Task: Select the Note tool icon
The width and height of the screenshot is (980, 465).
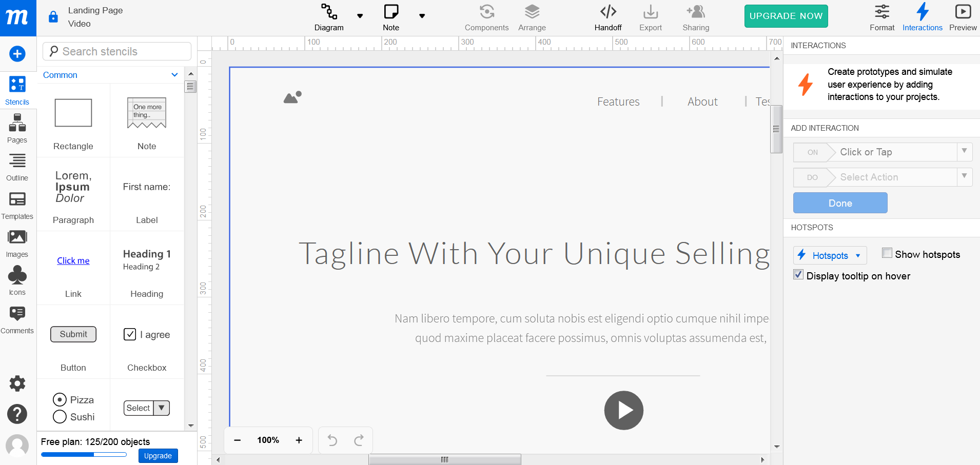Action: point(391,11)
